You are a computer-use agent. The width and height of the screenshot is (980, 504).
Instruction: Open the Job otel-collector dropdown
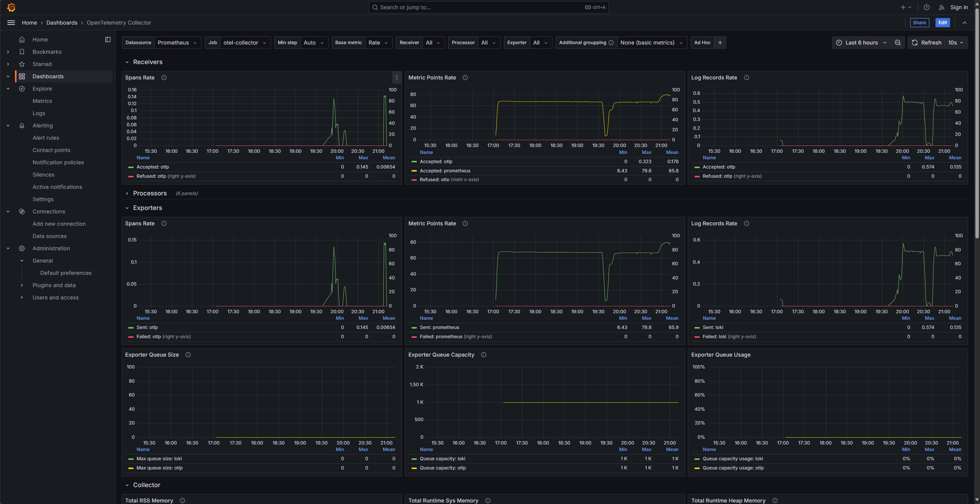(x=245, y=43)
